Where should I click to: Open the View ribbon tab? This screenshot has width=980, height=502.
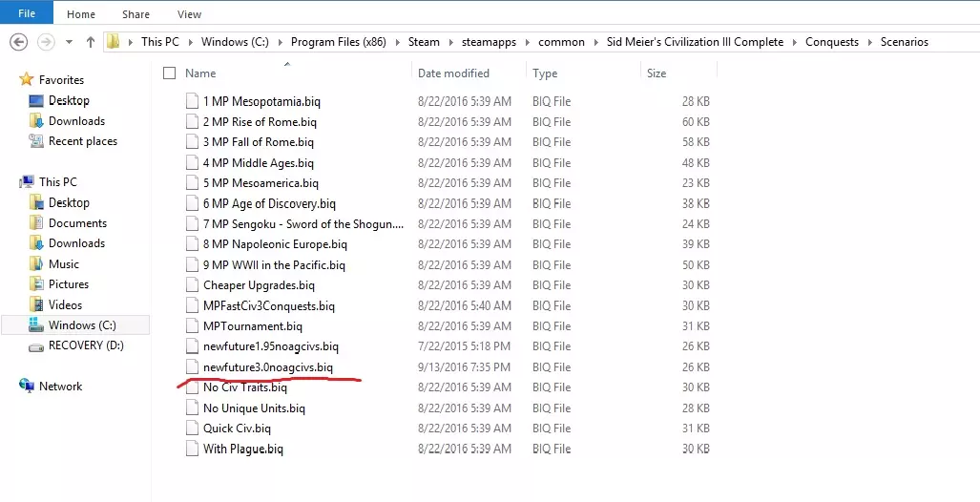[189, 13]
